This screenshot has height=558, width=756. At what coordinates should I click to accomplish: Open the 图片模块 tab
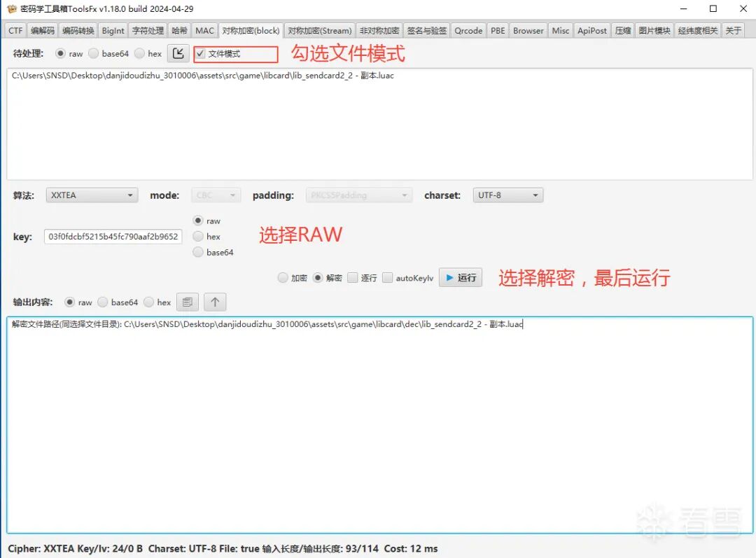tap(654, 30)
